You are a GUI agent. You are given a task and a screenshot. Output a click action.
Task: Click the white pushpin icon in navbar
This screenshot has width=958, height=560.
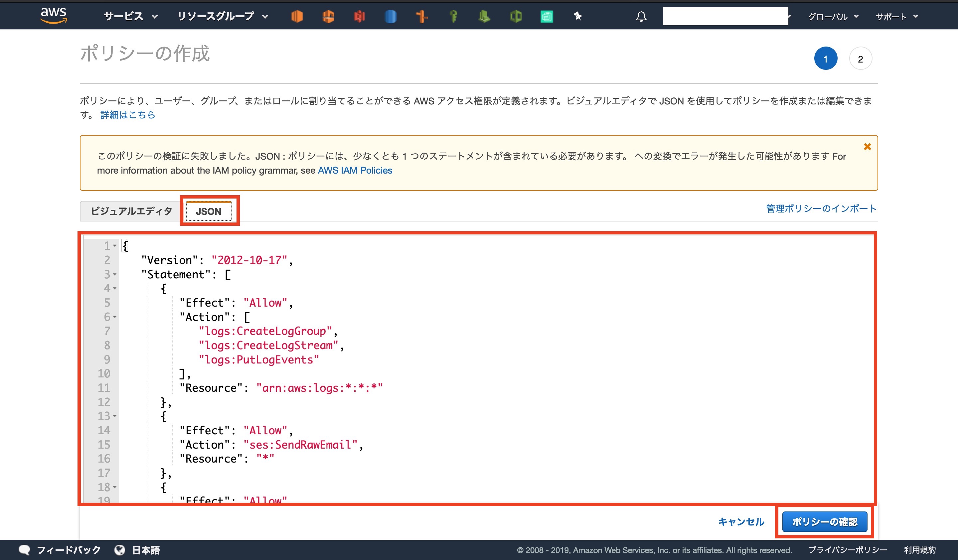578,16
